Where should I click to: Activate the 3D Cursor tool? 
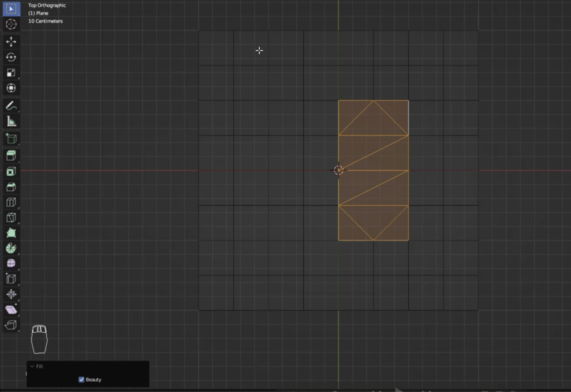pyautogui.click(x=11, y=24)
